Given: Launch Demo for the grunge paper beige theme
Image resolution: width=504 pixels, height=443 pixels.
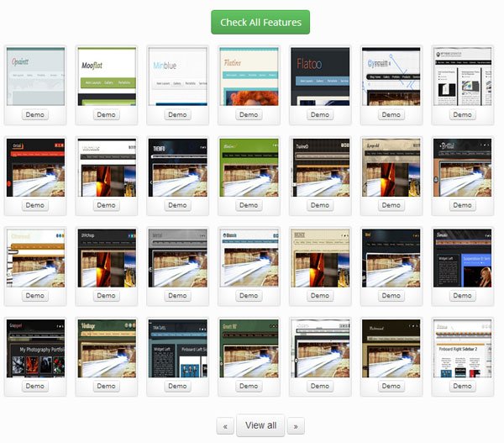Looking at the screenshot, I should pyautogui.click(x=391, y=205).
